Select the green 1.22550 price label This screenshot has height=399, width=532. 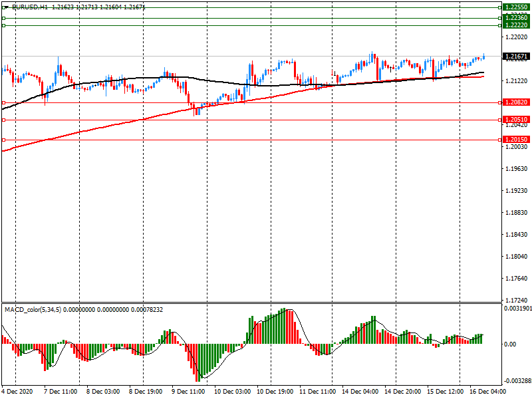click(x=515, y=7)
